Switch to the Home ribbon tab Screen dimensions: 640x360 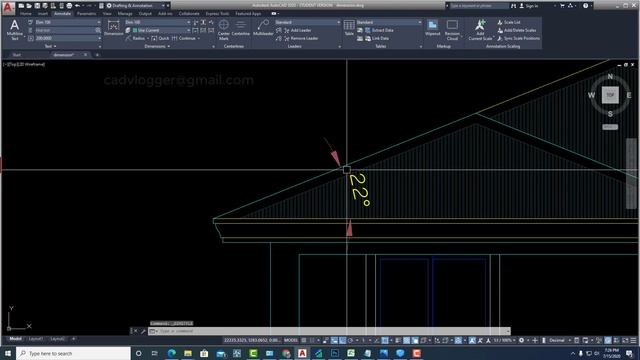click(26, 13)
